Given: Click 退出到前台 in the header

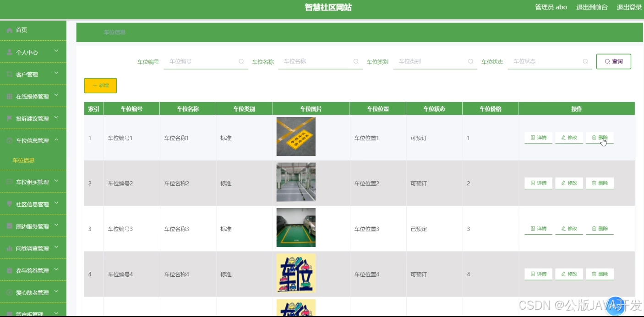Looking at the screenshot, I should [592, 7].
